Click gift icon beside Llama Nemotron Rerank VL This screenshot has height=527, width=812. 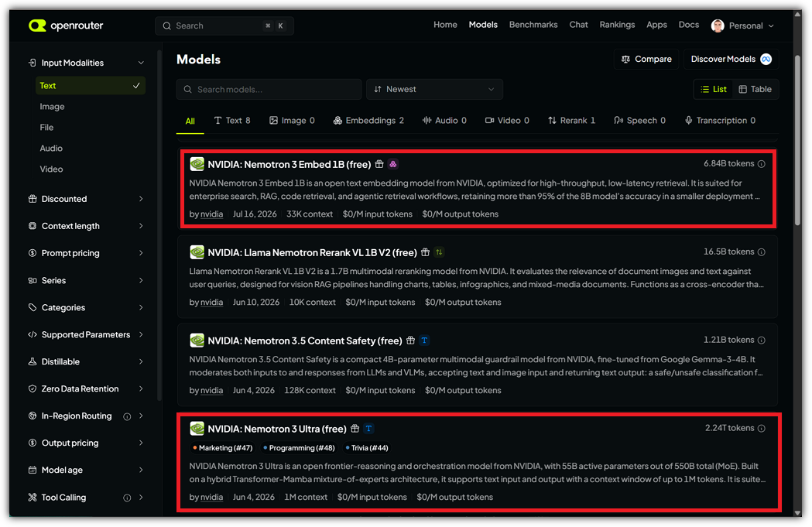point(425,252)
